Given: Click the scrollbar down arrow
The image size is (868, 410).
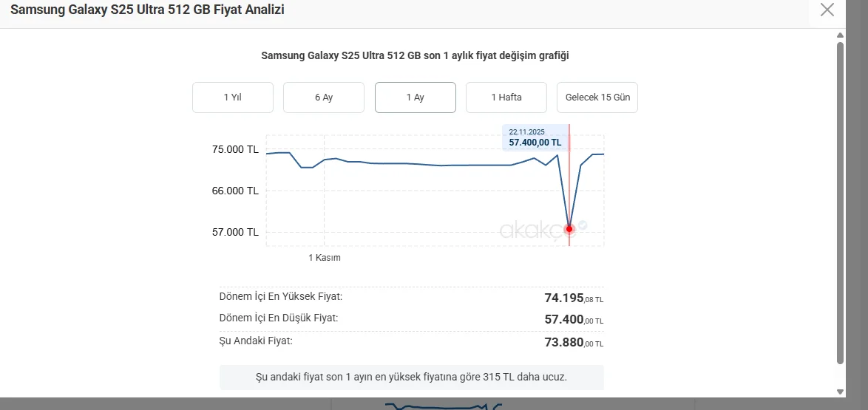Looking at the screenshot, I should tap(840, 391).
